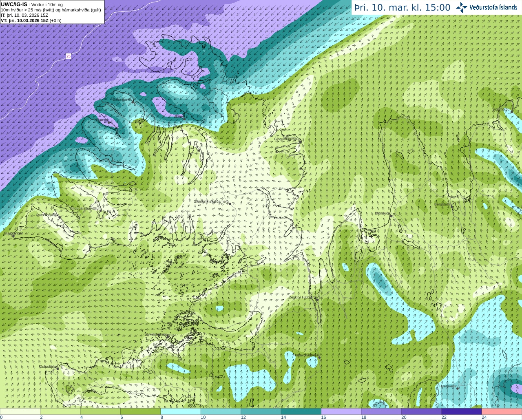This screenshot has width=522, height=420.
Task: Select the Flateyri station marker
Action: pos(108,122)
